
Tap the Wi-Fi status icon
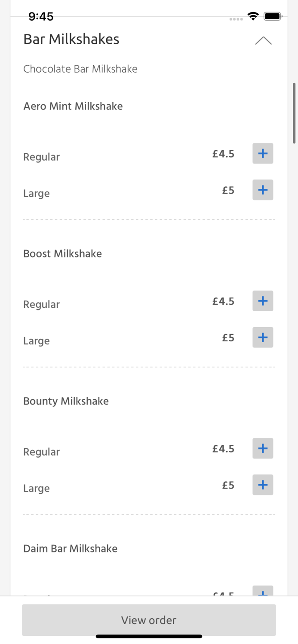[x=253, y=16]
